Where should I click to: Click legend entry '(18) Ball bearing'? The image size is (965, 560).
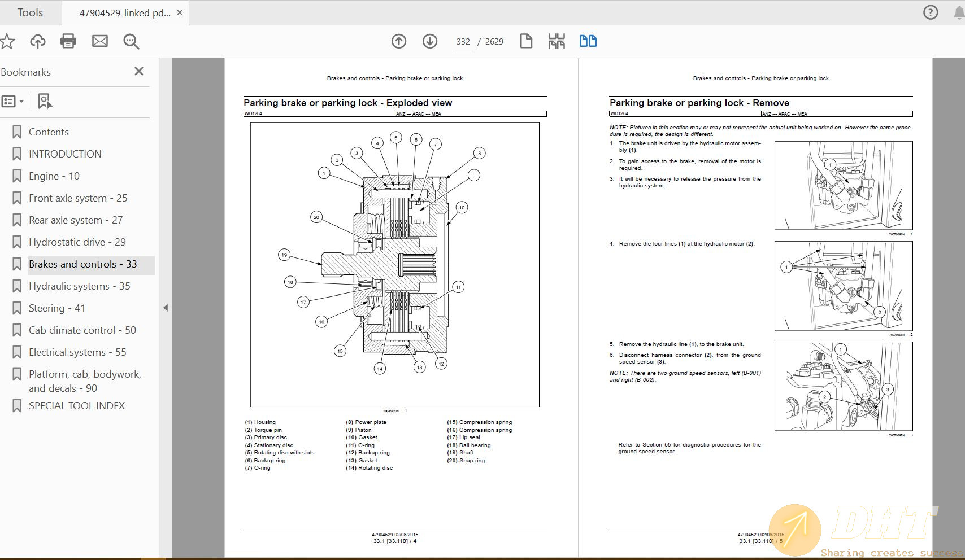coord(469,445)
